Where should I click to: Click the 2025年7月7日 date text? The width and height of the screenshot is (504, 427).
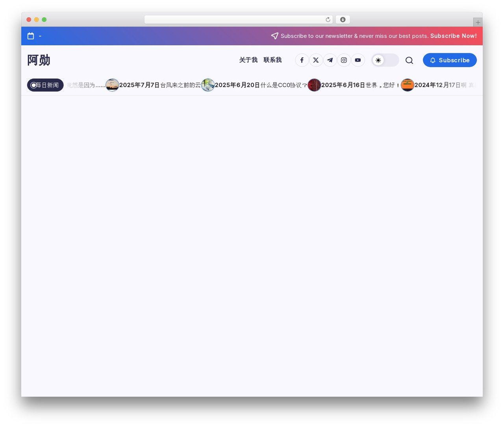pyautogui.click(x=139, y=85)
